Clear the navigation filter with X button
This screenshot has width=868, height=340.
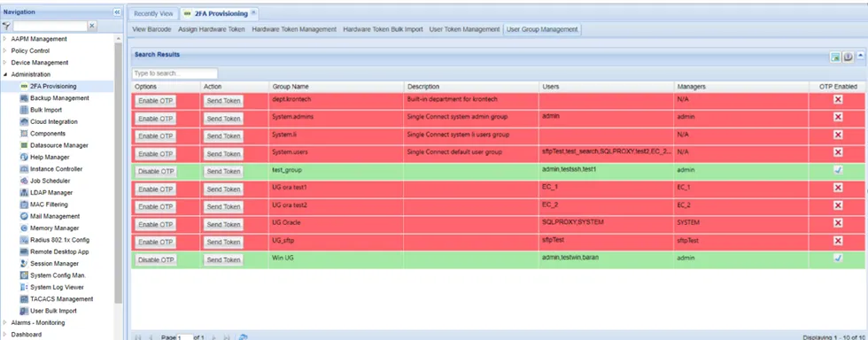[x=92, y=26]
